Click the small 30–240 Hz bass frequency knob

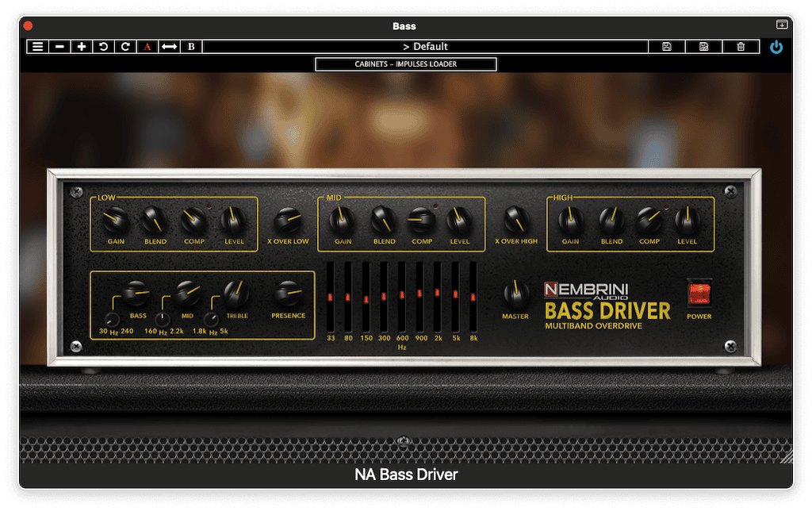pos(112,319)
